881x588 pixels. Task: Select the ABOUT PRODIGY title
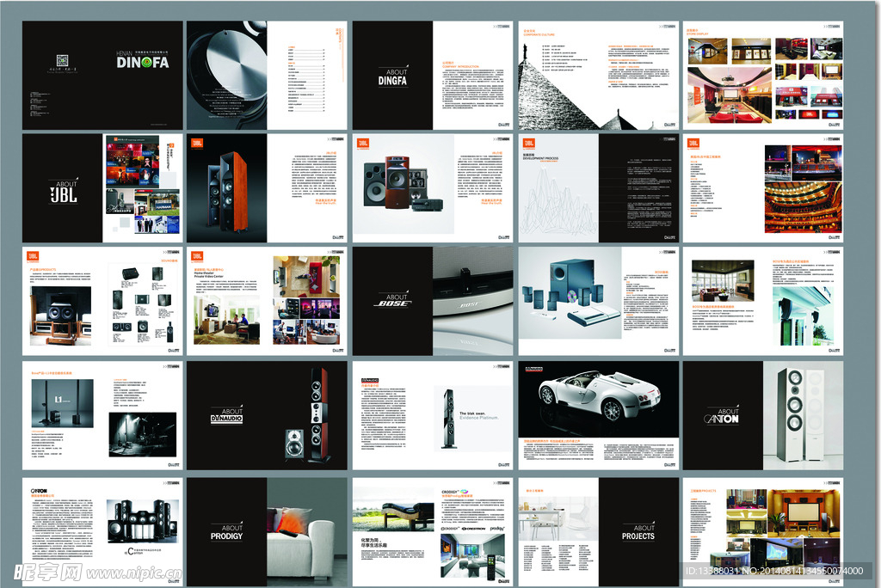point(226,533)
